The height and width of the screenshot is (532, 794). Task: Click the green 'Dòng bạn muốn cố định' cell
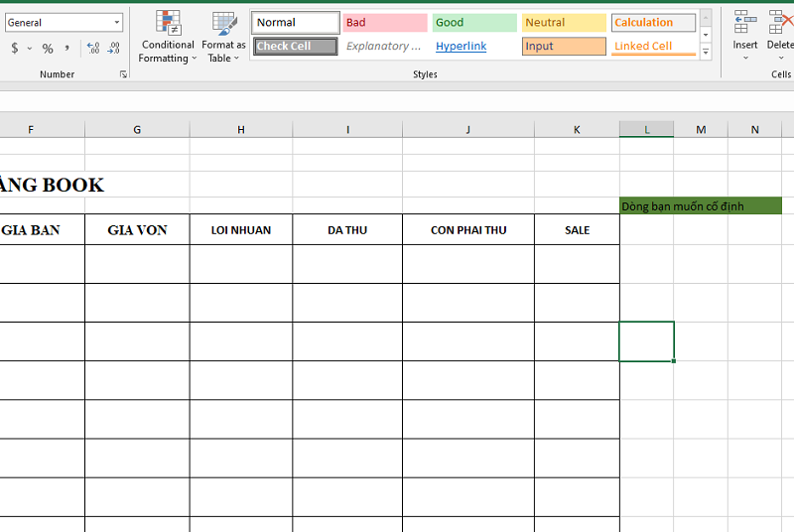coord(701,206)
